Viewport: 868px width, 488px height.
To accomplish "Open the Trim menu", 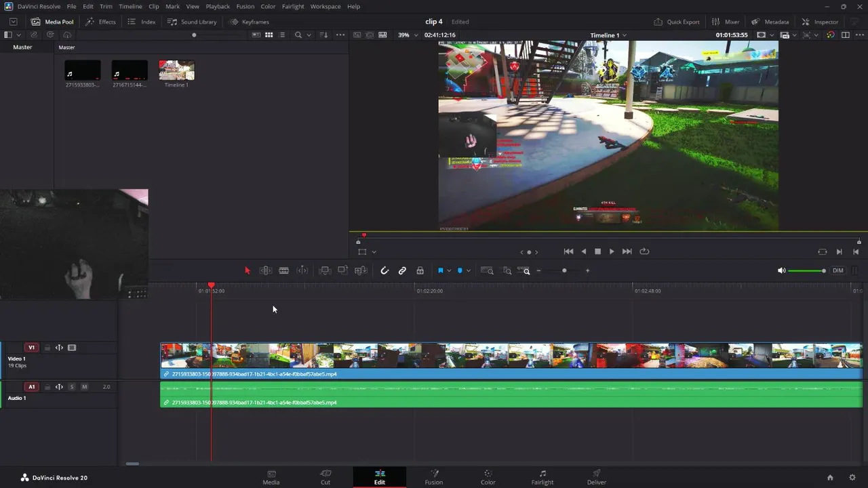I will [106, 6].
